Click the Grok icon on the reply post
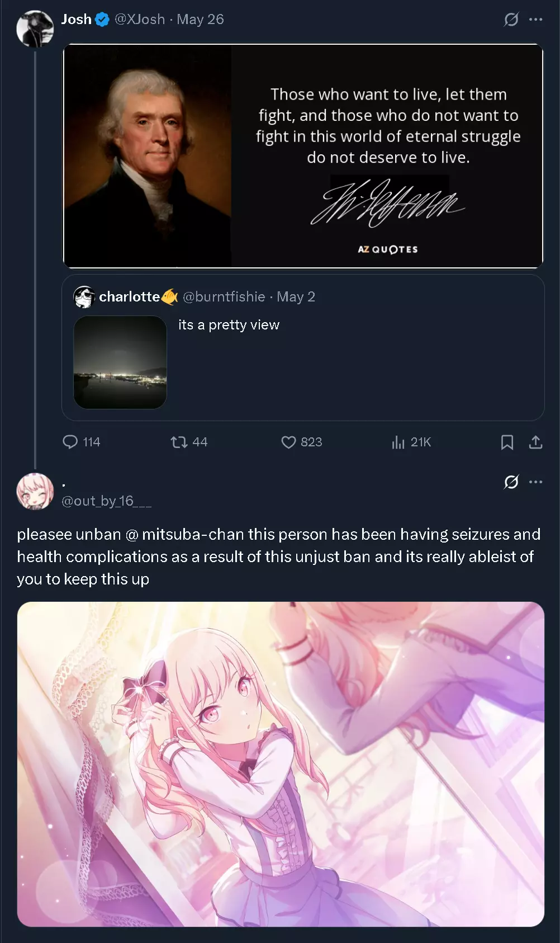The image size is (560, 943). click(x=511, y=482)
